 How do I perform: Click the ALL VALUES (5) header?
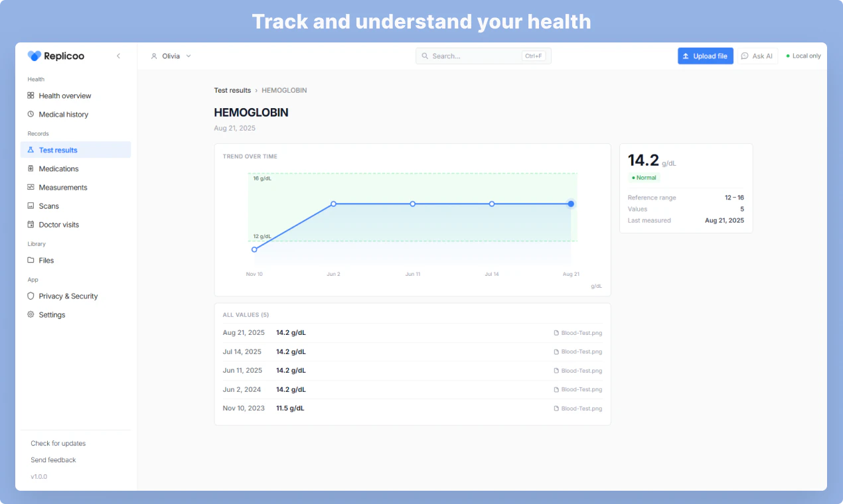[x=246, y=315]
